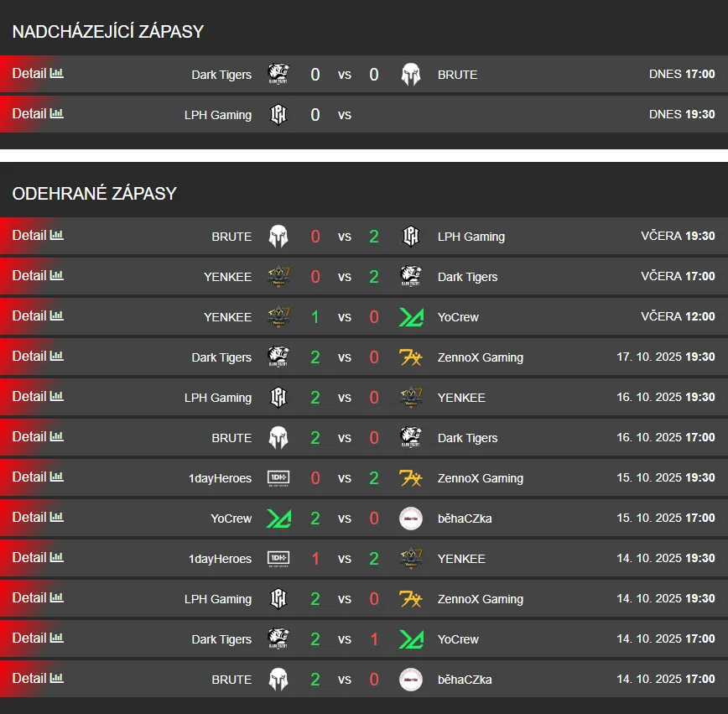
Task: Click běhaCZka logo in YoCrew vs běhaCZka match
Action: 410,519
